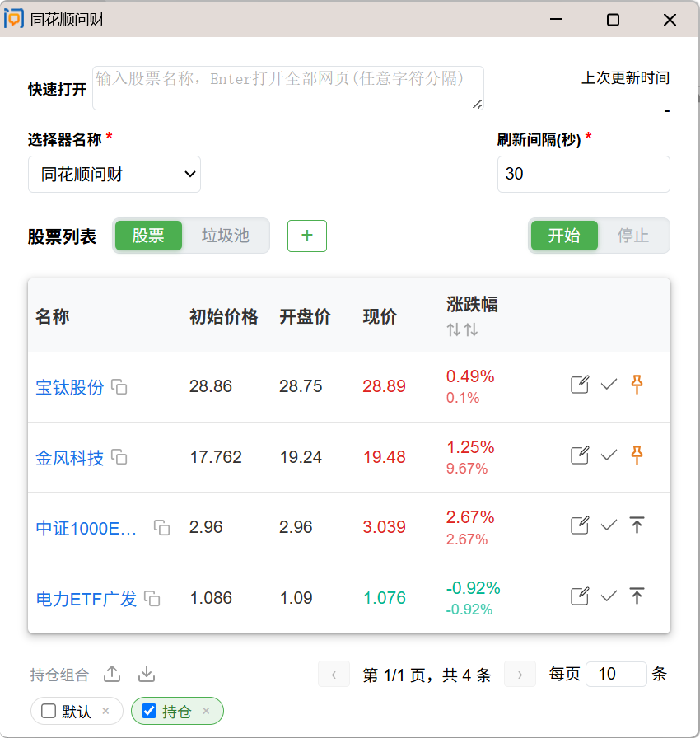Add a stock with the plus button

pyautogui.click(x=307, y=236)
